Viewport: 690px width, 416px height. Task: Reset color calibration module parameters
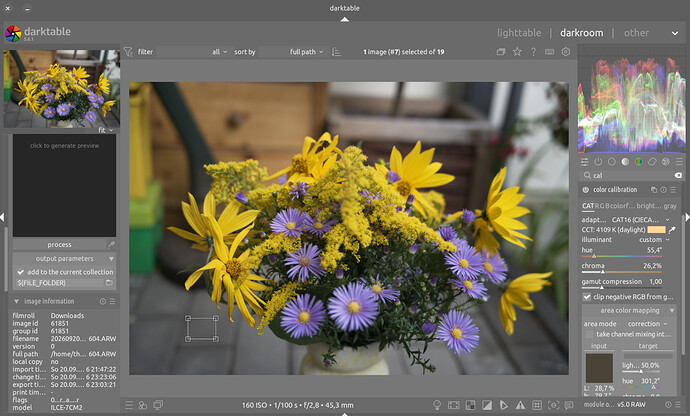663,190
